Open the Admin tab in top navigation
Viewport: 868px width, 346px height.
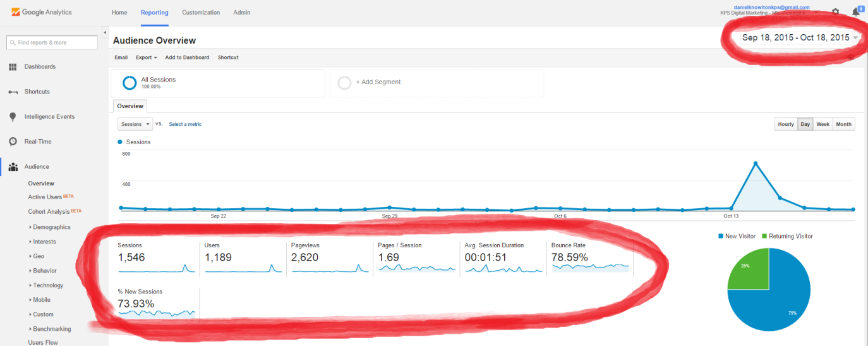pyautogui.click(x=241, y=13)
